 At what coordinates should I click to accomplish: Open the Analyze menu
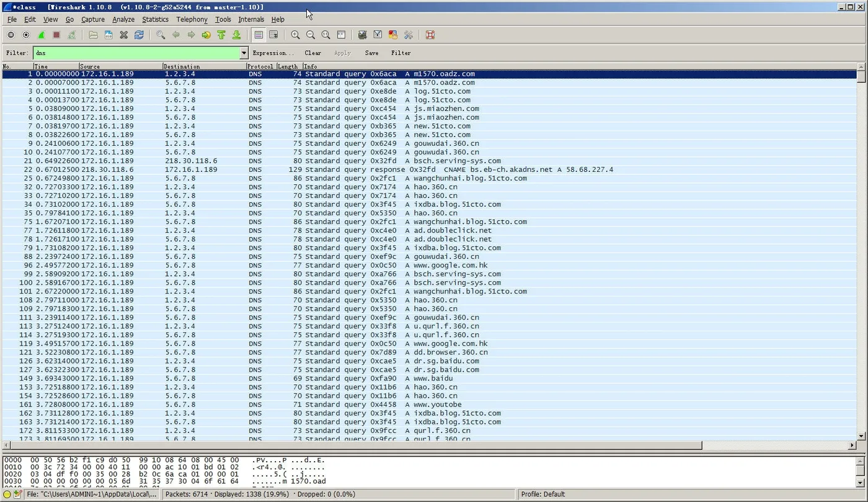(123, 19)
